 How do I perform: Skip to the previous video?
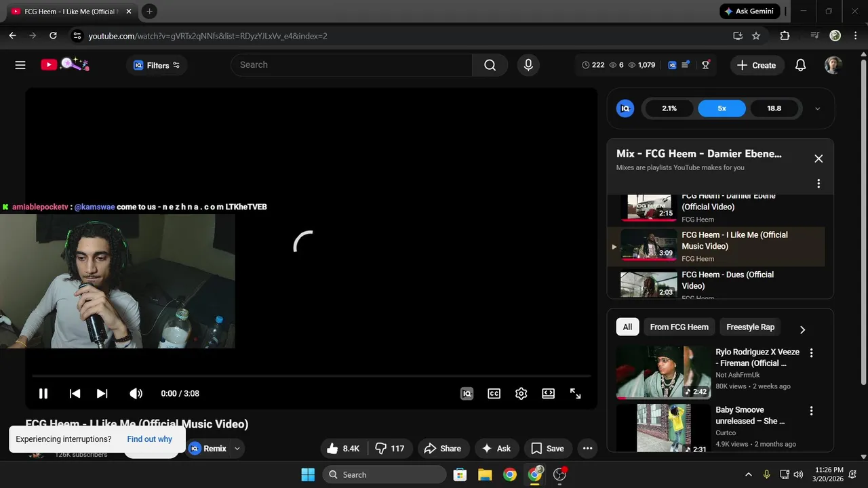pos(75,393)
